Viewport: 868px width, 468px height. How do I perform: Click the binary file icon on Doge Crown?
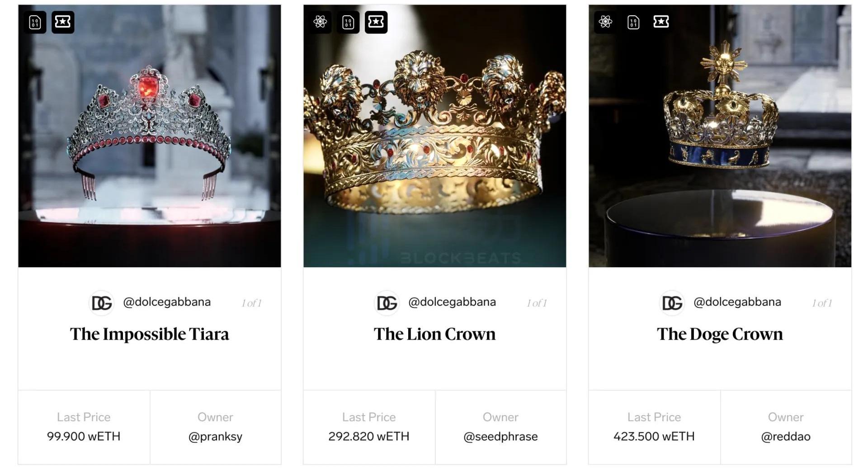pyautogui.click(x=633, y=22)
